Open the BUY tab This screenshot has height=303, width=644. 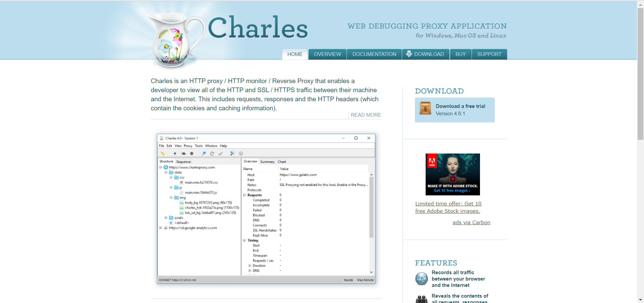[x=461, y=54]
